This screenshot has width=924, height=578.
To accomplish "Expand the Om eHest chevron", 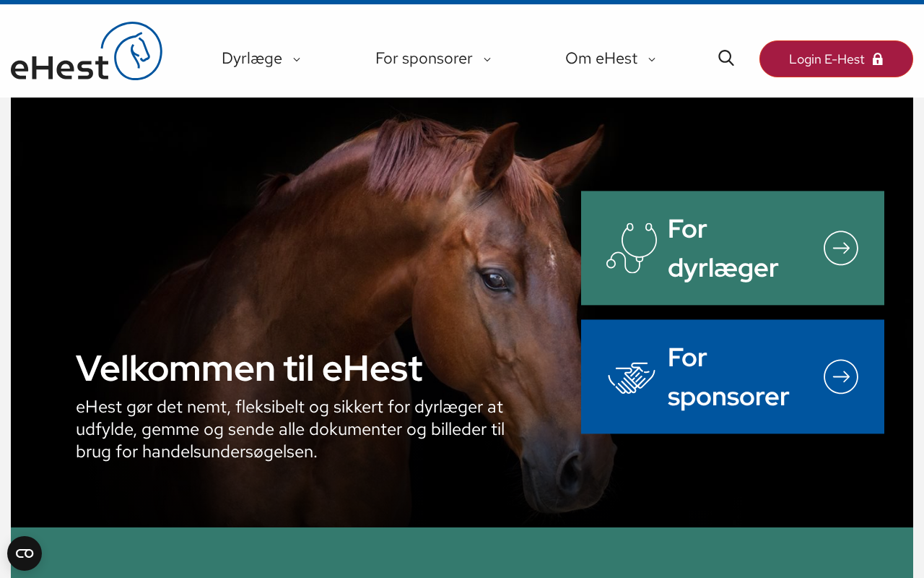I will 652,59.
